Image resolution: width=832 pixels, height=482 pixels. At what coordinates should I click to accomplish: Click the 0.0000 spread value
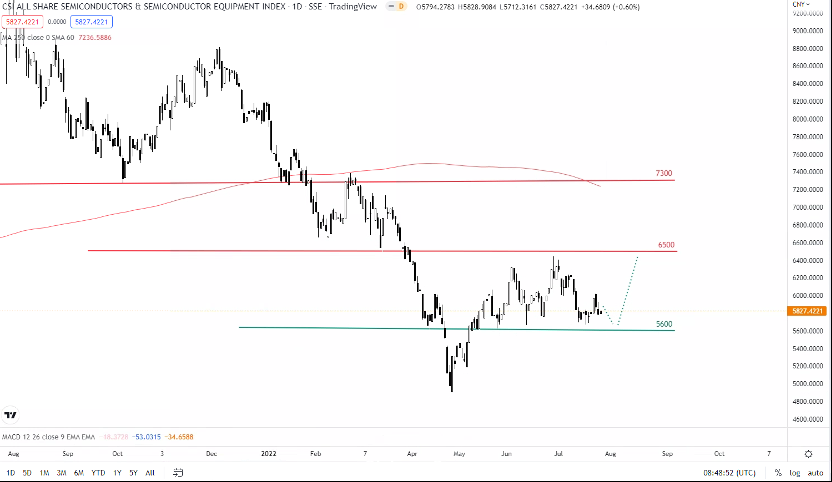[x=57, y=22]
